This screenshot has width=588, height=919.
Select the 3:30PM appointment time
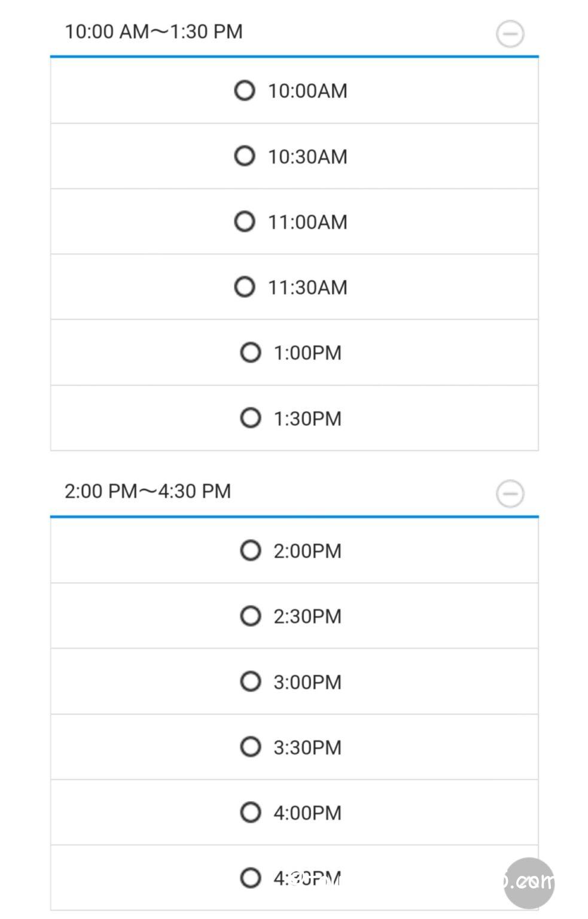click(x=251, y=747)
